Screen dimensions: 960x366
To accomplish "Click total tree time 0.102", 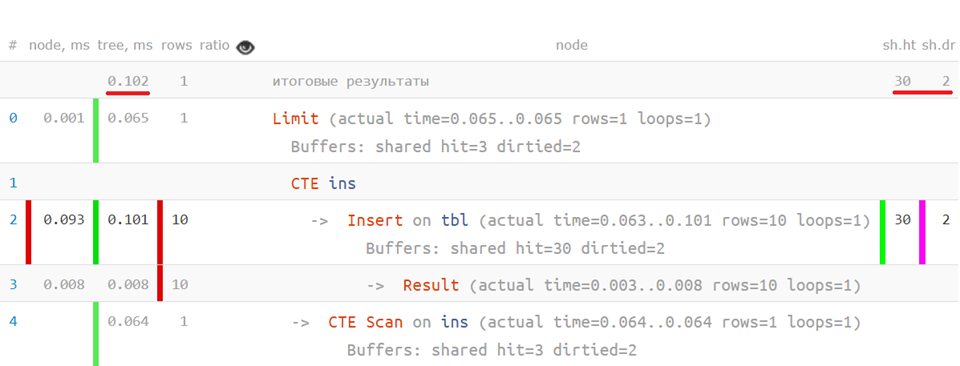I will pos(128,81).
